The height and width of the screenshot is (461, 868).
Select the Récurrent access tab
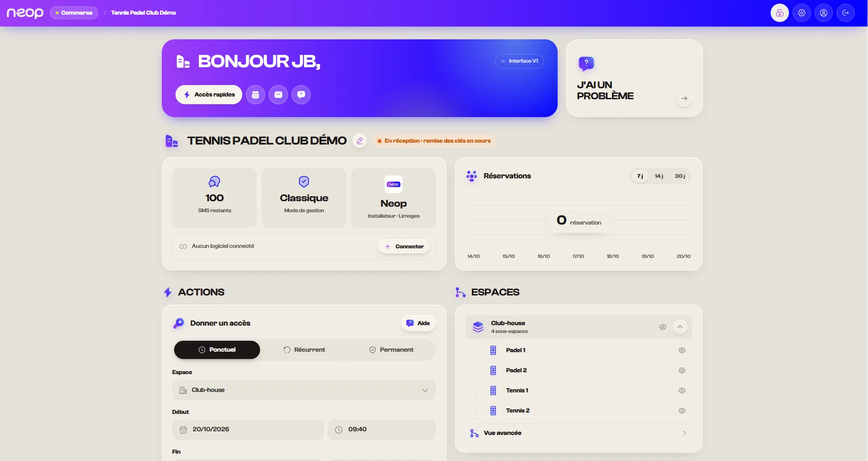(x=304, y=350)
